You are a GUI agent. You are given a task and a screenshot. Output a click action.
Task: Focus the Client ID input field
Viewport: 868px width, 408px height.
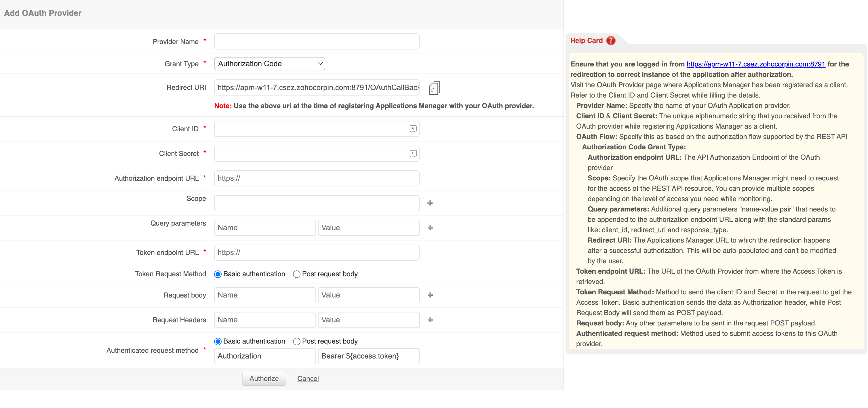tap(317, 129)
